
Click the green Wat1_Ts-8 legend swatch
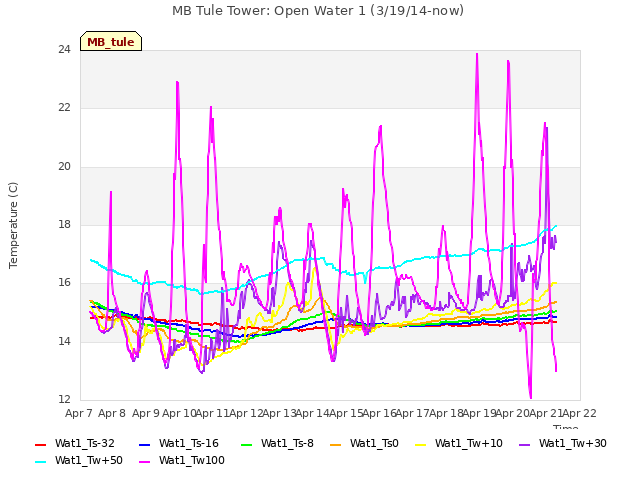[247, 444]
